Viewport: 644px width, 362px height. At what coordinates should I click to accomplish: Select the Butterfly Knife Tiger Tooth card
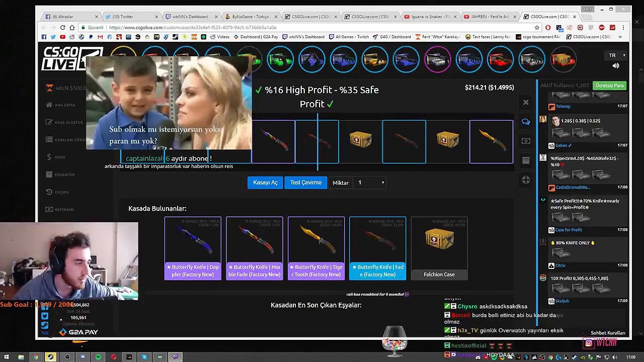tap(316, 248)
